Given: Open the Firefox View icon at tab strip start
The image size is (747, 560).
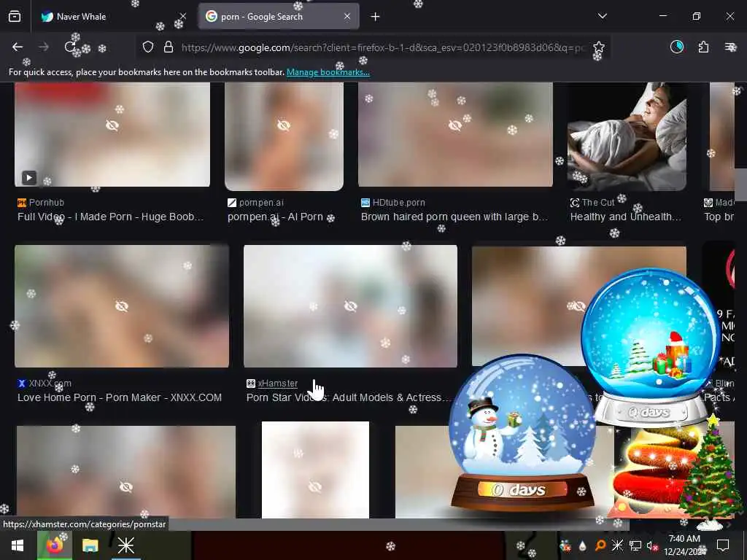Looking at the screenshot, I should tap(15, 17).
